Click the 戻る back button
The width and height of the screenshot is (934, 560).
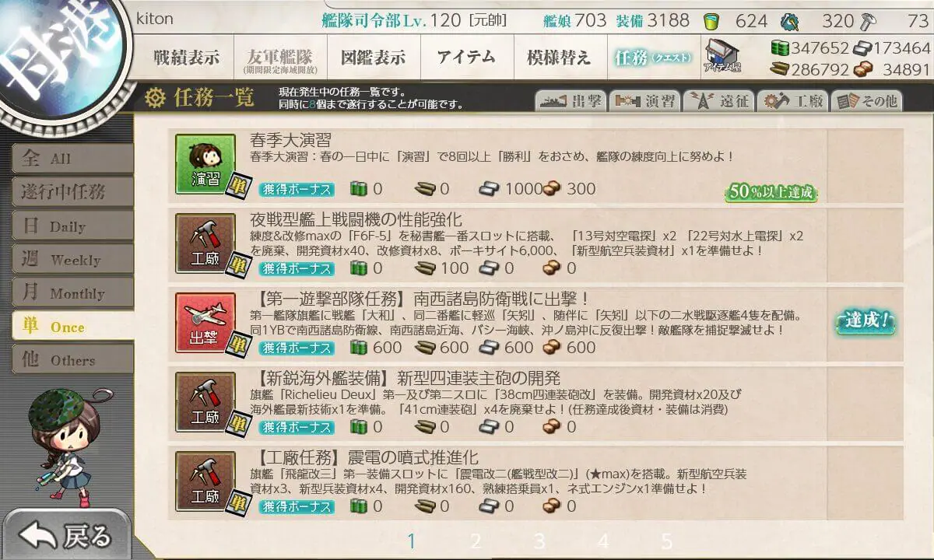click(65, 535)
